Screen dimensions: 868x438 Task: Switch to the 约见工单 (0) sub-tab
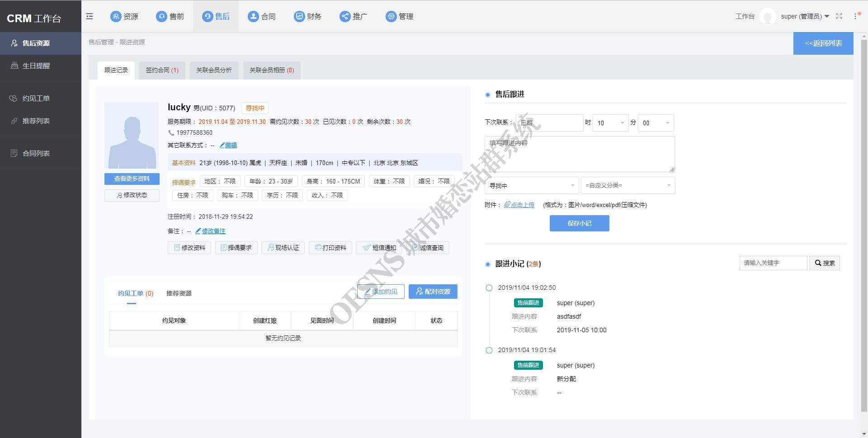pos(136,293)
